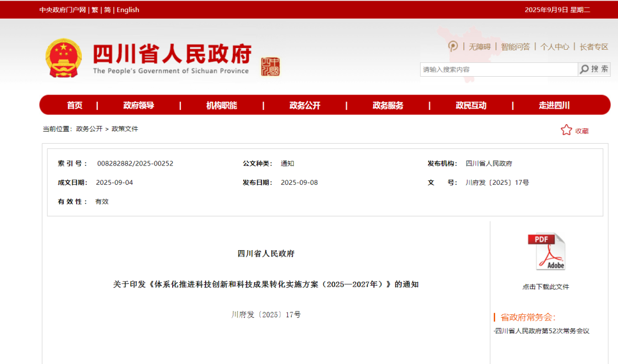Focus the 请输入搜索内容 search box
The height and width of the screenshot is (364, 618).
tap(499, 69)
